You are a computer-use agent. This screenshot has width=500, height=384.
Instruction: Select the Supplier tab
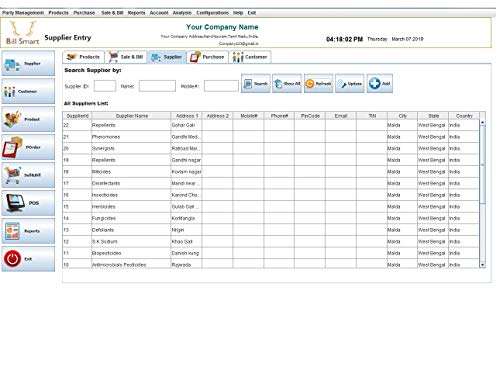(x=167, y=57)
